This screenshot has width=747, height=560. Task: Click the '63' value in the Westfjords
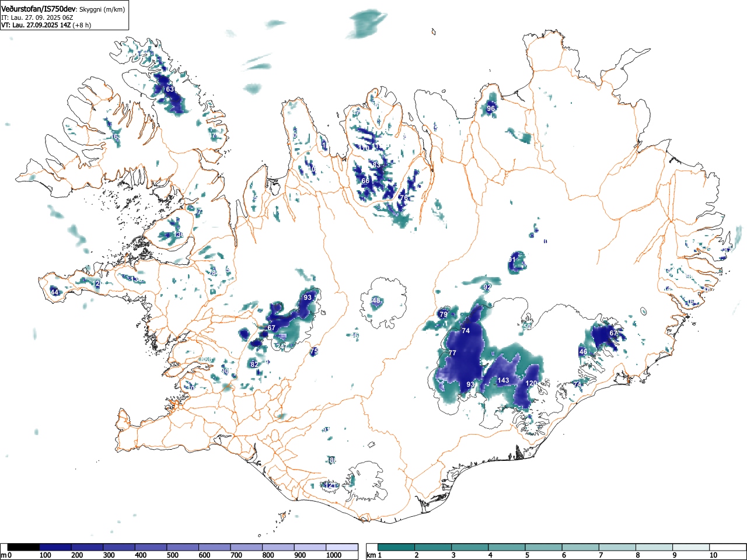point(170,89)
